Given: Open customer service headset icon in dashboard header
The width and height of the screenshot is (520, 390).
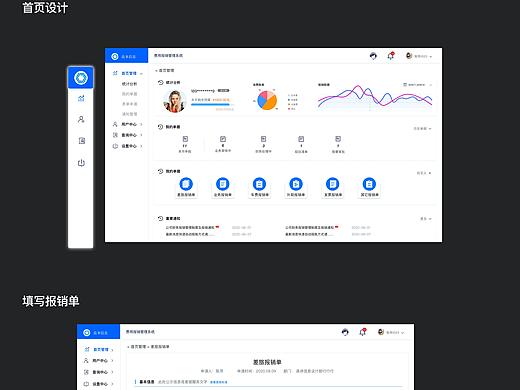Looking at the screenshot, I should click(x=373, y=56).
